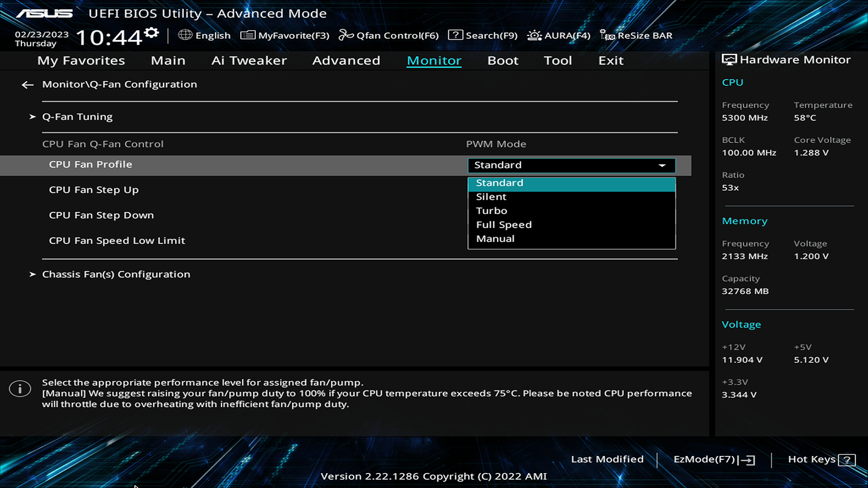Open Search(F9) question mark icon
Viewport: 868px width, 488px height.
[x=455, y=35]
